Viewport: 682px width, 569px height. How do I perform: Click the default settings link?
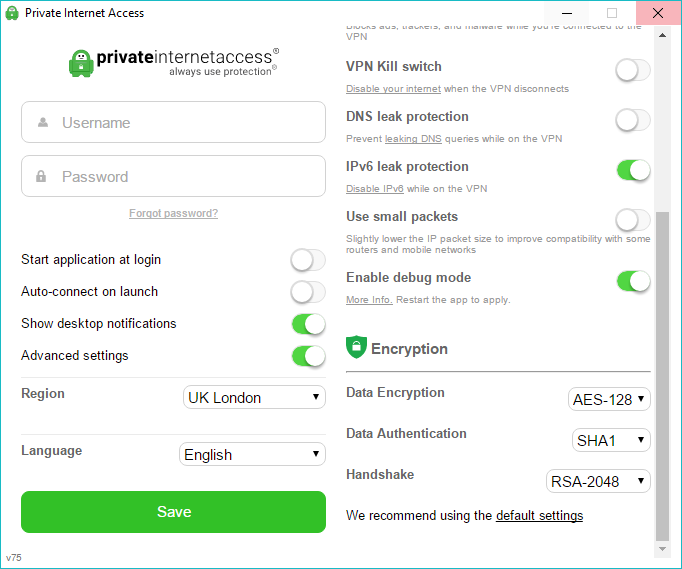pyautogui.click(x=539, y=516)
